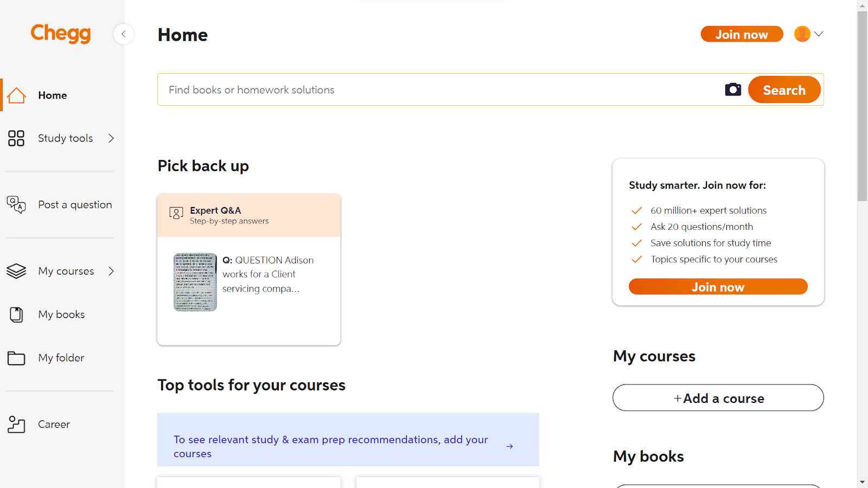The width and height of the screenshot is (868, 488).
Task: Click the scrollbar down arrow
Action: pos(863,482)
